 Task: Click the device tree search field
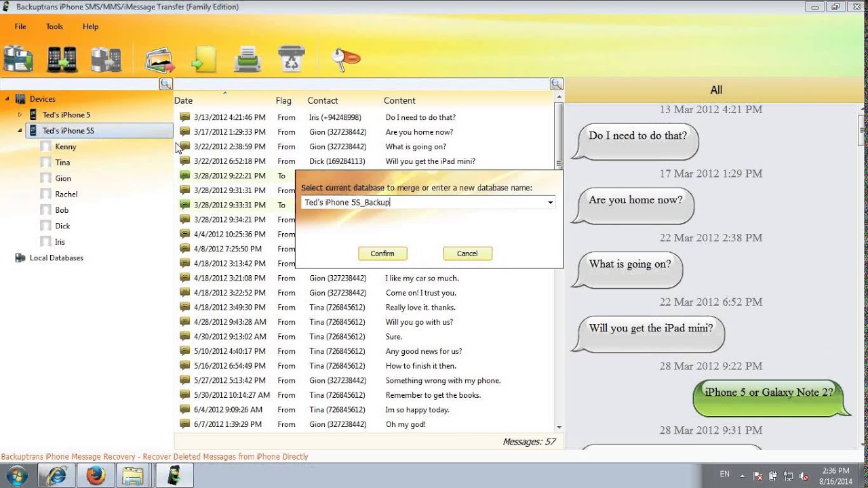point(79,84)
